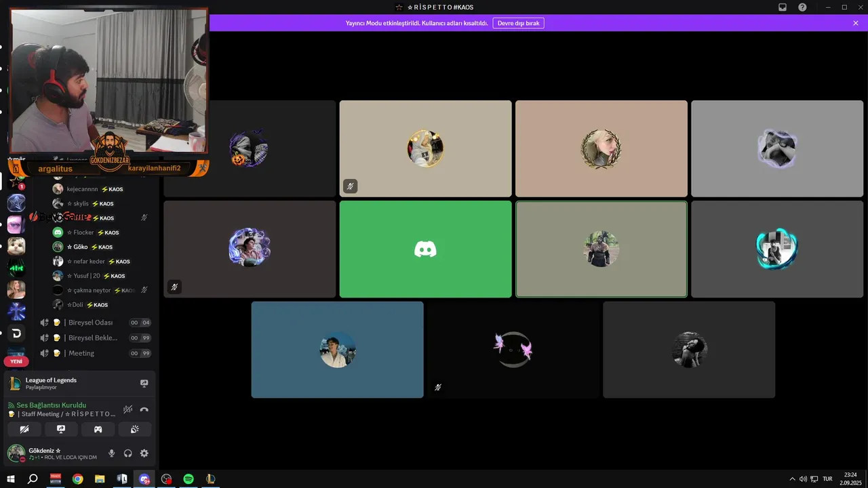
Task: Open user settings gear icon
Action: (144, 453)
